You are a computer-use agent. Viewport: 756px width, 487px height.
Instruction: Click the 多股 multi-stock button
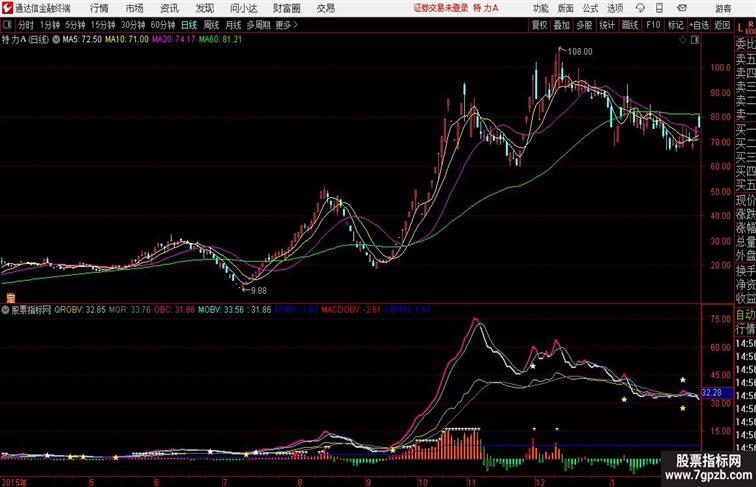click(584, 25)
